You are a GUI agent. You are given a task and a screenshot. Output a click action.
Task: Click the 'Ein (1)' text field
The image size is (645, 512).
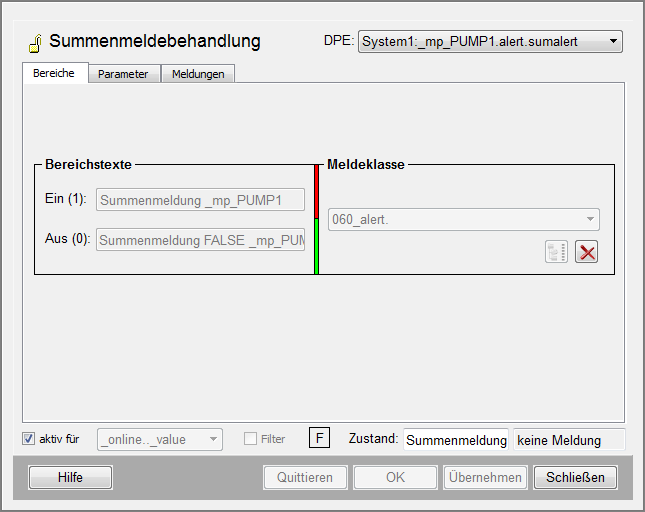[x=200, y=200]
